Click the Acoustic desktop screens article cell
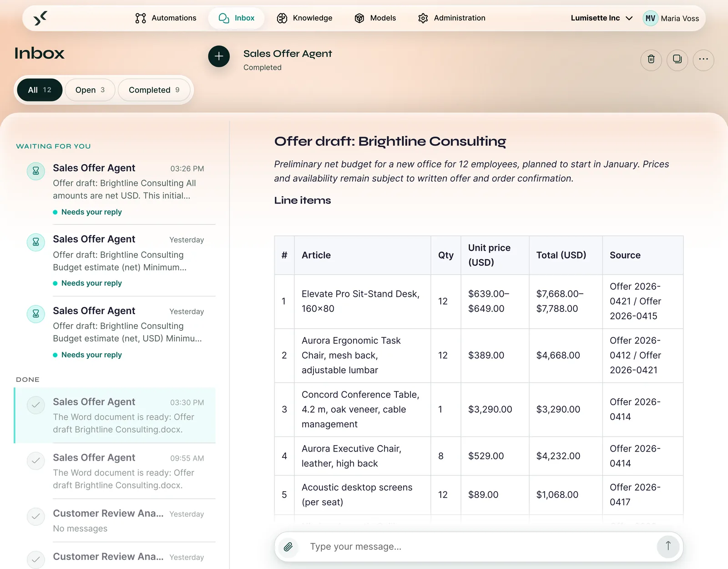The height and width of the screenshot is (569, 728). pyautogui.click(x=363, y=495)
